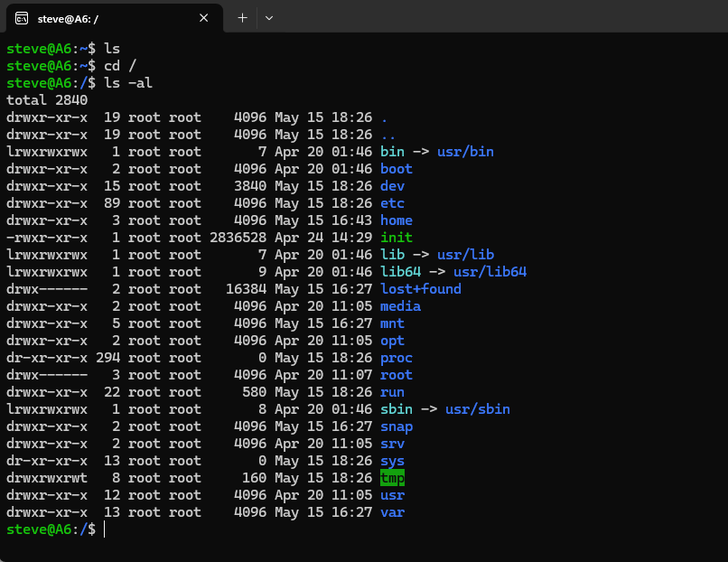Click the 'etc' directory name
This screenshot has width=728, height=562.
coord(392,203)
